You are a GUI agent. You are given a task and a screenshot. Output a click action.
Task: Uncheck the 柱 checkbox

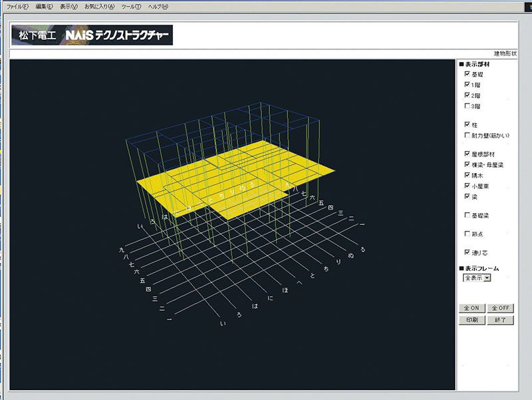click(467, 124)
